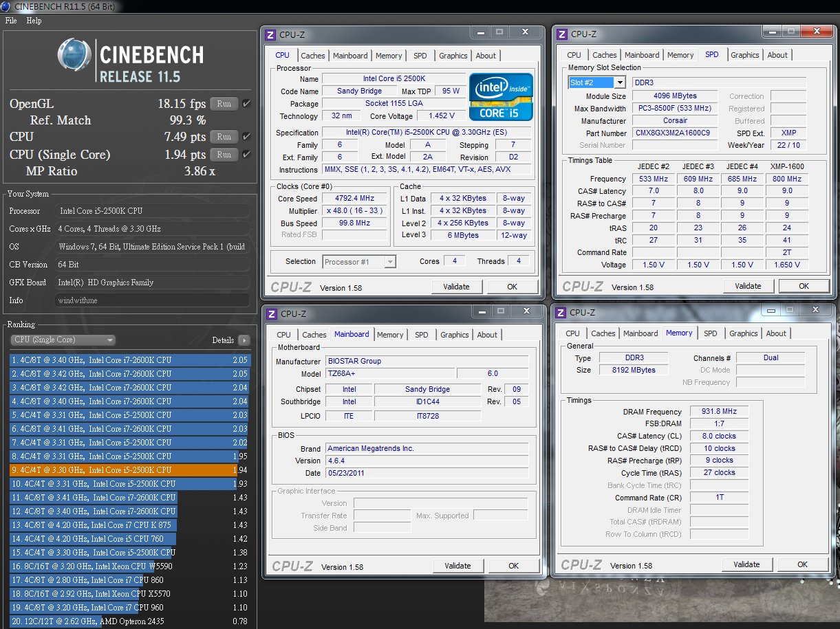
Task: Click BIOS Date value 05/23/2011
Action: (427, 473)
